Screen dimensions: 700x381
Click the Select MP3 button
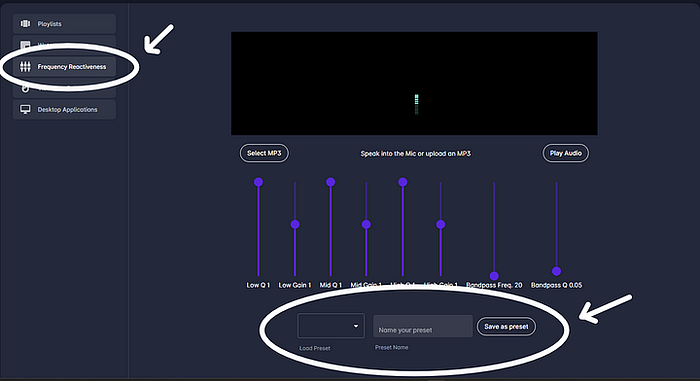point(264,153)
